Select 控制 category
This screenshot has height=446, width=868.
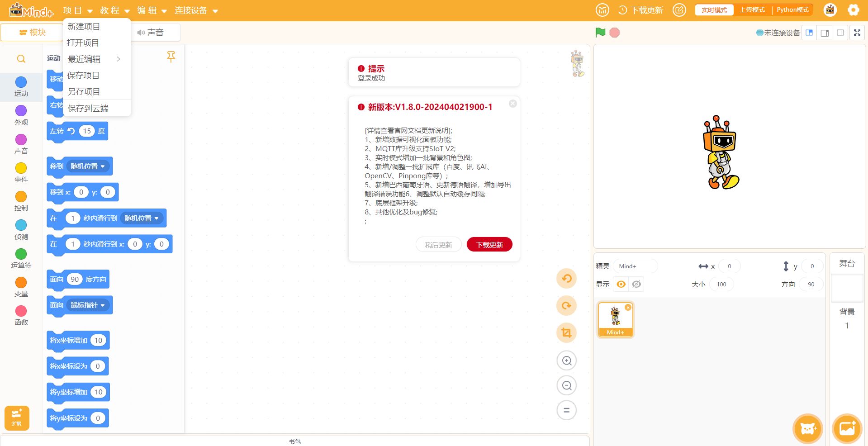(21, 201)
